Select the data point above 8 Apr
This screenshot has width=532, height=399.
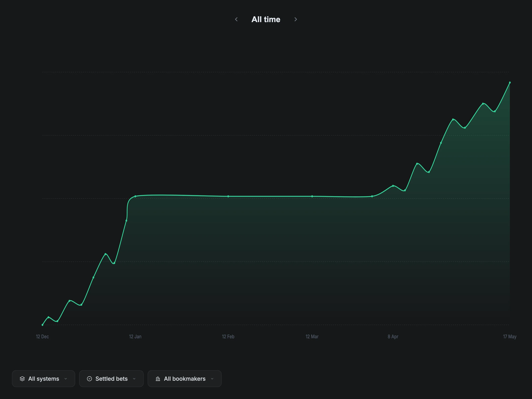(393, 186)
